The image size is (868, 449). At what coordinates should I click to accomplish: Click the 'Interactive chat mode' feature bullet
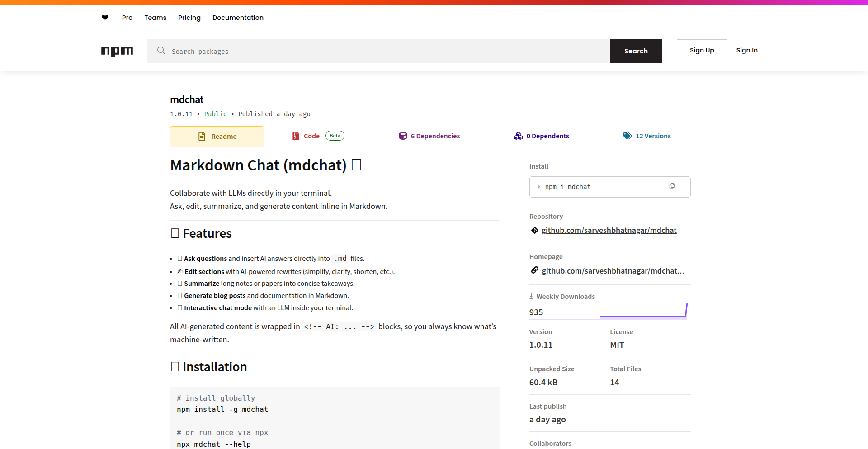265,308
